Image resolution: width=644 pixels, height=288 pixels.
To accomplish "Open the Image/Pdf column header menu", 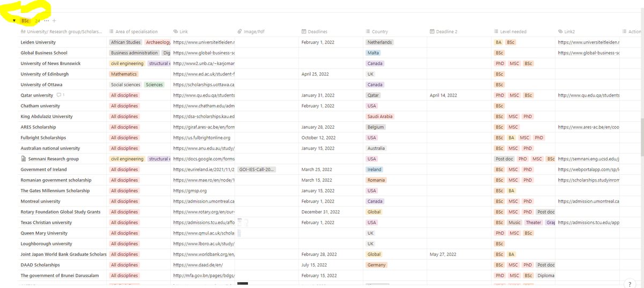I will [251, 32].
